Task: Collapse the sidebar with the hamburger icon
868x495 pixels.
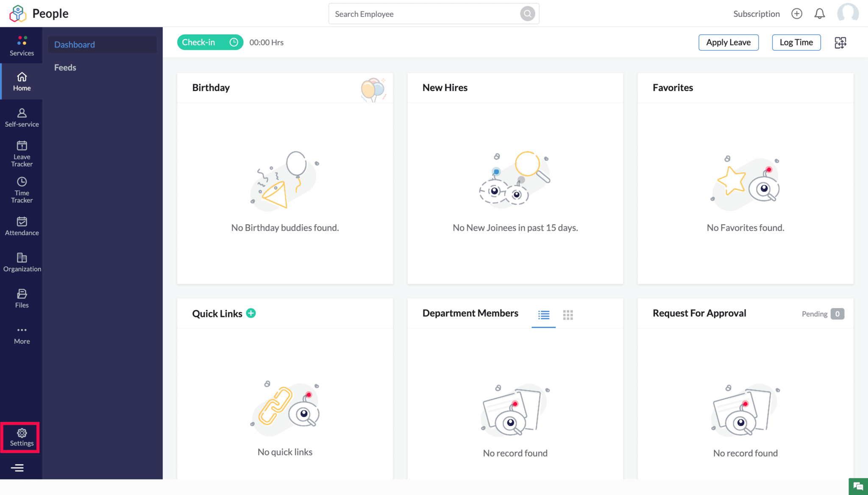Action: click(x=18, y=467)
